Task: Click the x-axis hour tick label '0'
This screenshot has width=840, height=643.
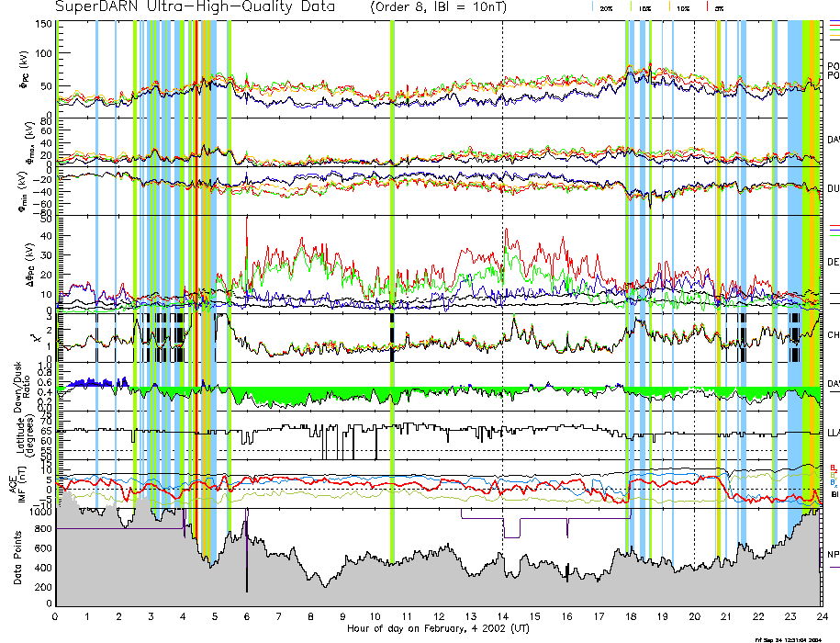Action: point(55,616)
